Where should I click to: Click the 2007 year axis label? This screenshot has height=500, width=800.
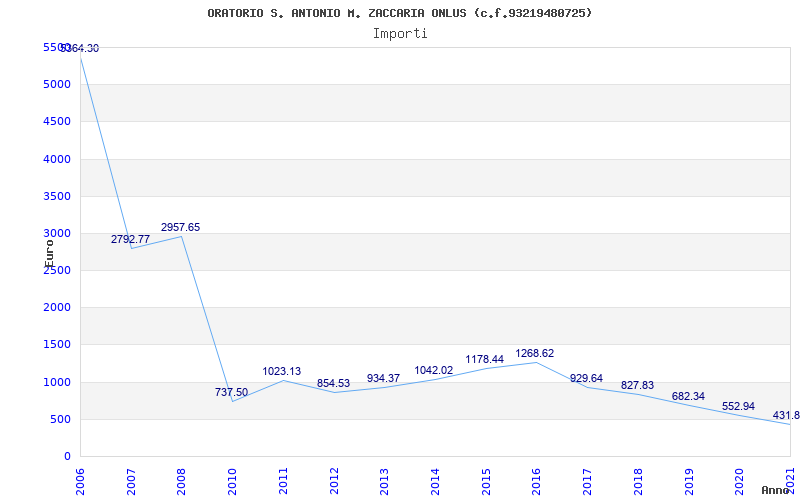[x=131, y=481]
